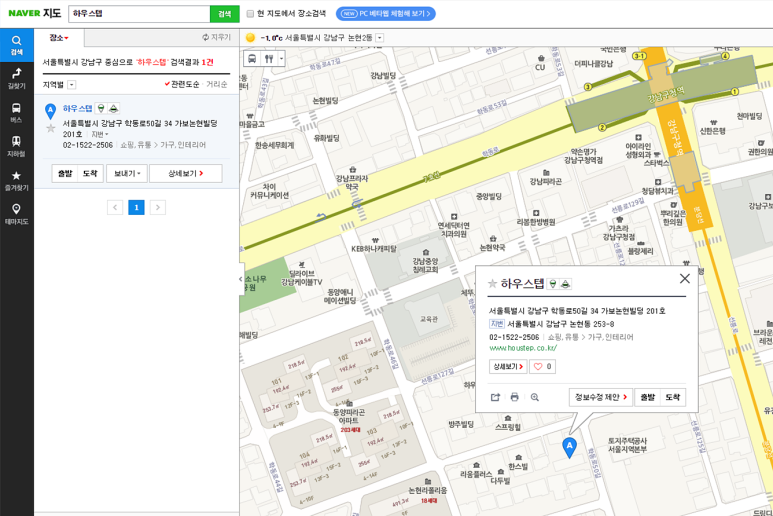This screenshot has width=773, height=516.
Task: Expand the 지역별 region dropdown
Action: pyautogui.click(x=71, y=85)
